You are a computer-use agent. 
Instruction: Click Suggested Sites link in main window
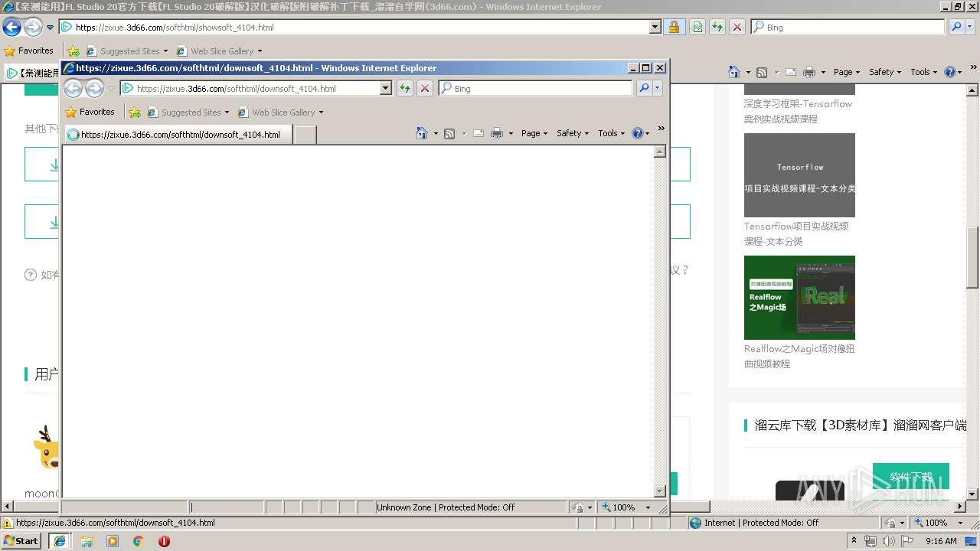click(126, 51)
